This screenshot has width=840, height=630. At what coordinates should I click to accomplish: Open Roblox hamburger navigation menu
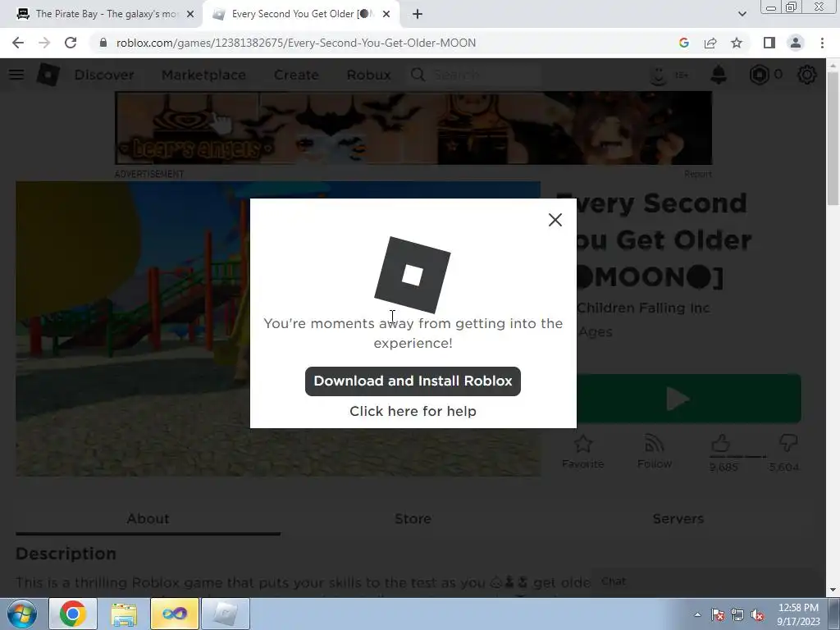pos(16,75)
